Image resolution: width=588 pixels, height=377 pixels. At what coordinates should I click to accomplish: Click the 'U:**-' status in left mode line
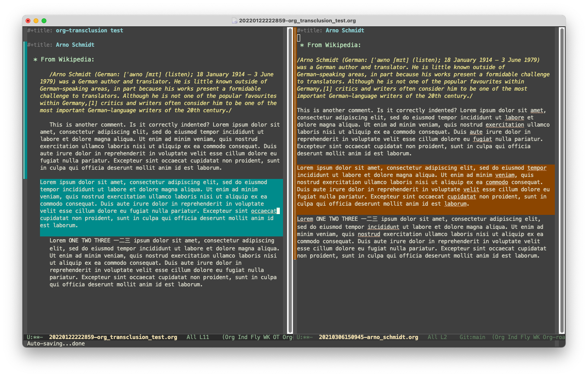tap(35, 337)
